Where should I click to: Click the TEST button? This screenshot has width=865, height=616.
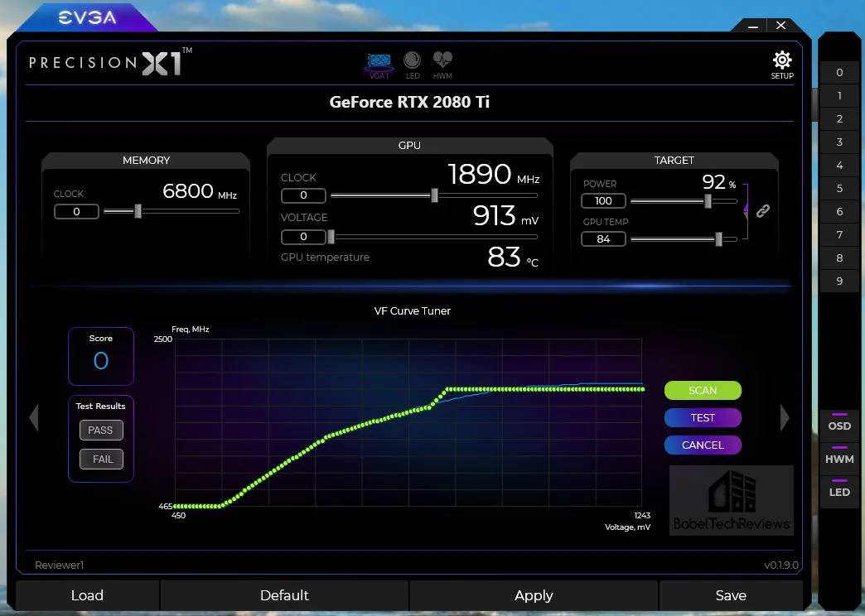click(703, 417)
